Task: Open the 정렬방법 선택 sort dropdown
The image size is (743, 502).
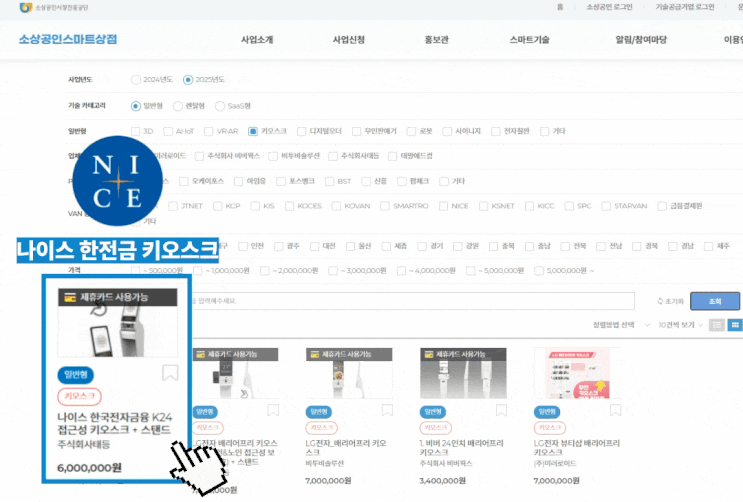Action: pyautogui.click(x=621, y=325)
